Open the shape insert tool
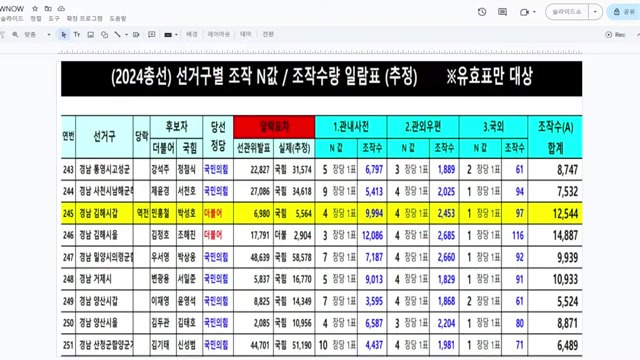The image size is (640, 360). pos(104,35)
